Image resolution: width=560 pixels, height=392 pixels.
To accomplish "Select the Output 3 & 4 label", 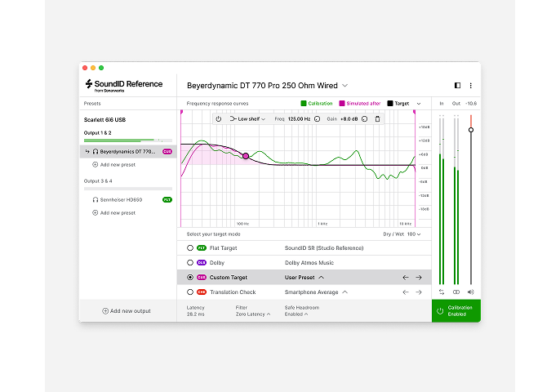I will click(98, 180).
